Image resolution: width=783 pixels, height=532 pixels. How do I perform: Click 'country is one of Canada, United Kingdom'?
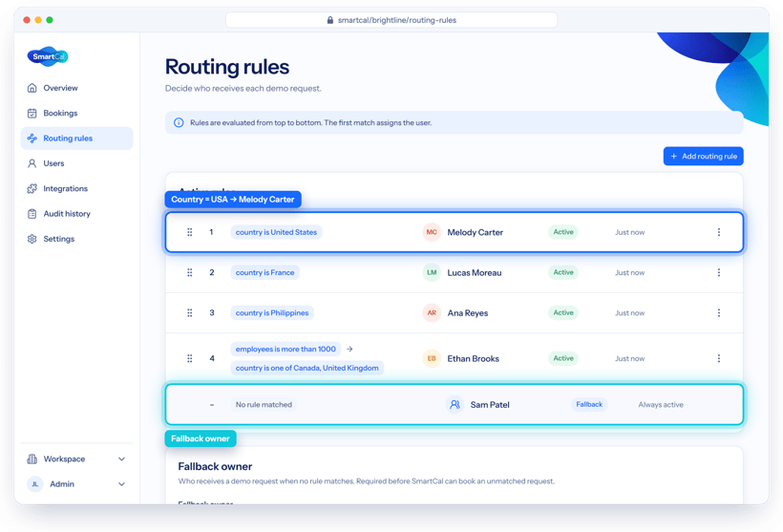307,368
